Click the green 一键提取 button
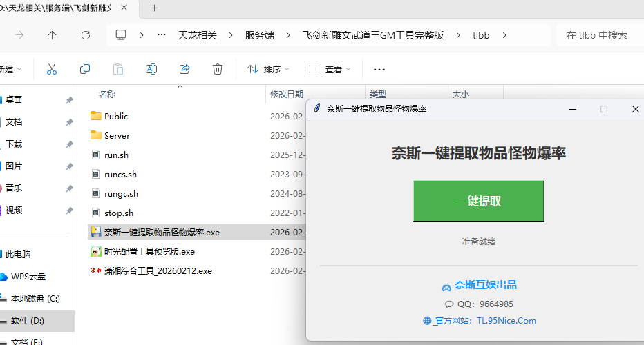 pyautogui.click(x=478, y=201)
